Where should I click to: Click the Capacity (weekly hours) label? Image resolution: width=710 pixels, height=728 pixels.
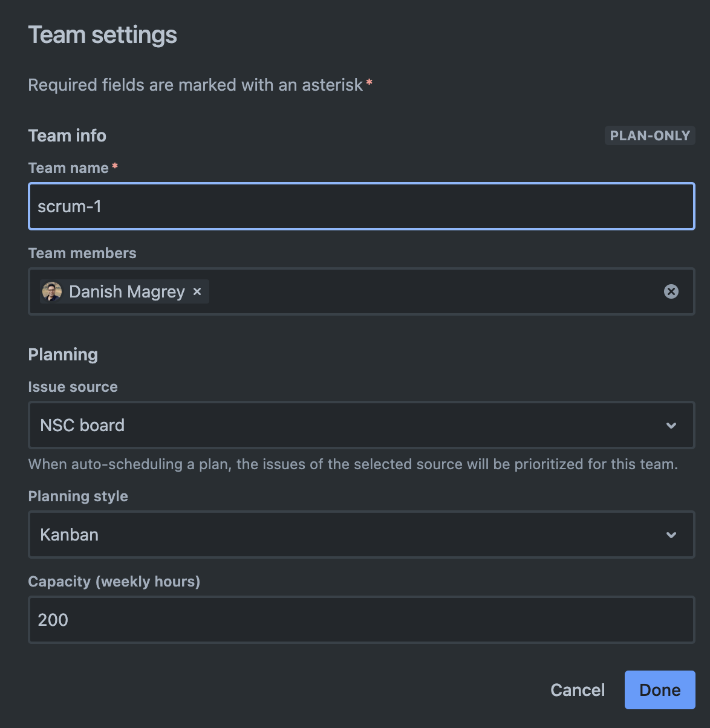tap(114, 582)
